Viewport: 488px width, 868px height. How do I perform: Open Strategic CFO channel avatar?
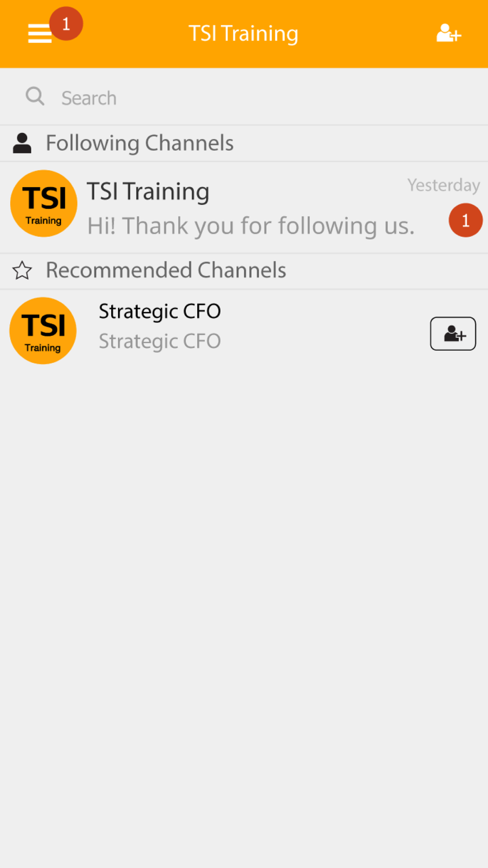(x=43, y=331)
